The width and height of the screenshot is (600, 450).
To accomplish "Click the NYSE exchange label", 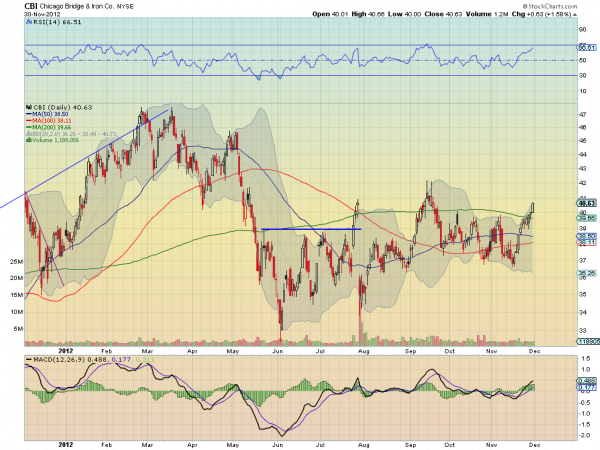I will 125,7.
